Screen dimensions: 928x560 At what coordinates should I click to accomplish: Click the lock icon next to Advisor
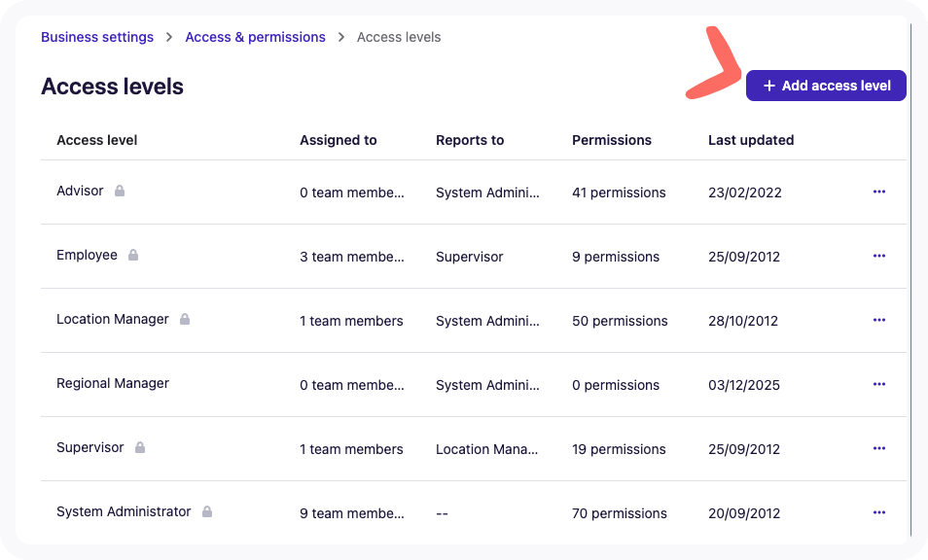click(120, 192)
